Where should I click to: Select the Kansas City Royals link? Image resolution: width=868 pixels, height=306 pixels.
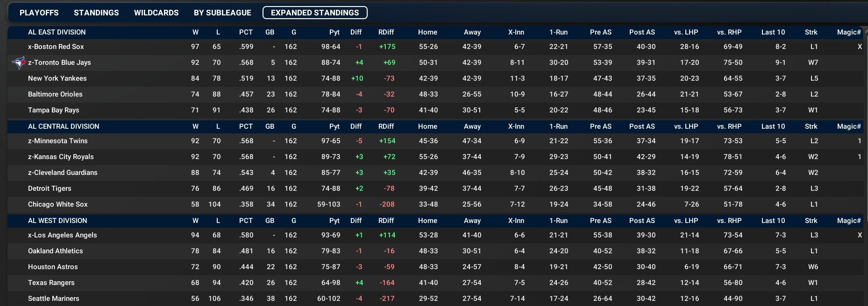tap(61, 157)
